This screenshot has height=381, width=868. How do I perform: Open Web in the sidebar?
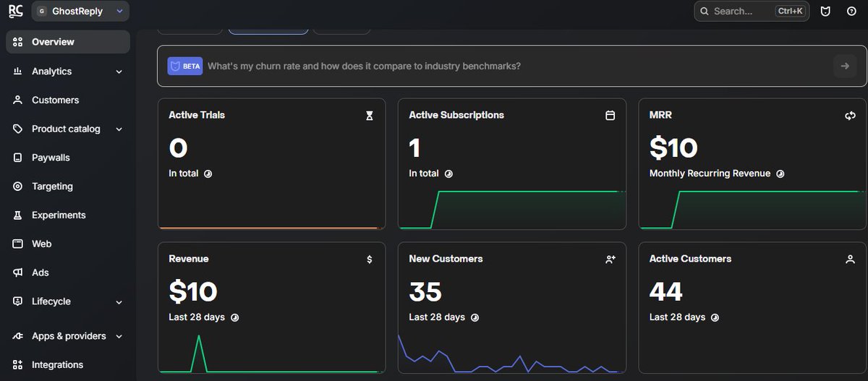(68, 244)
